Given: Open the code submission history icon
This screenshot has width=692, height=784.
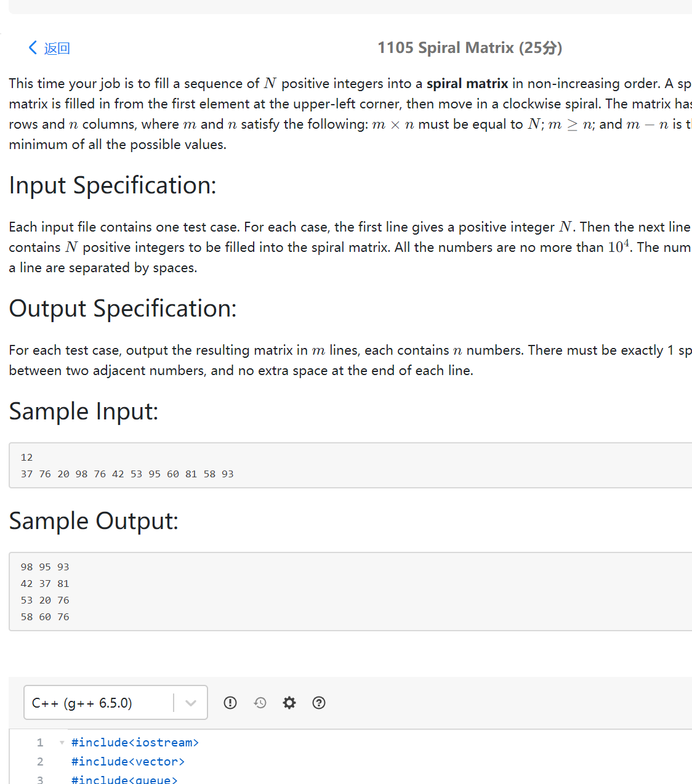Looking at the screenshot, I should [x=260, y=703].
